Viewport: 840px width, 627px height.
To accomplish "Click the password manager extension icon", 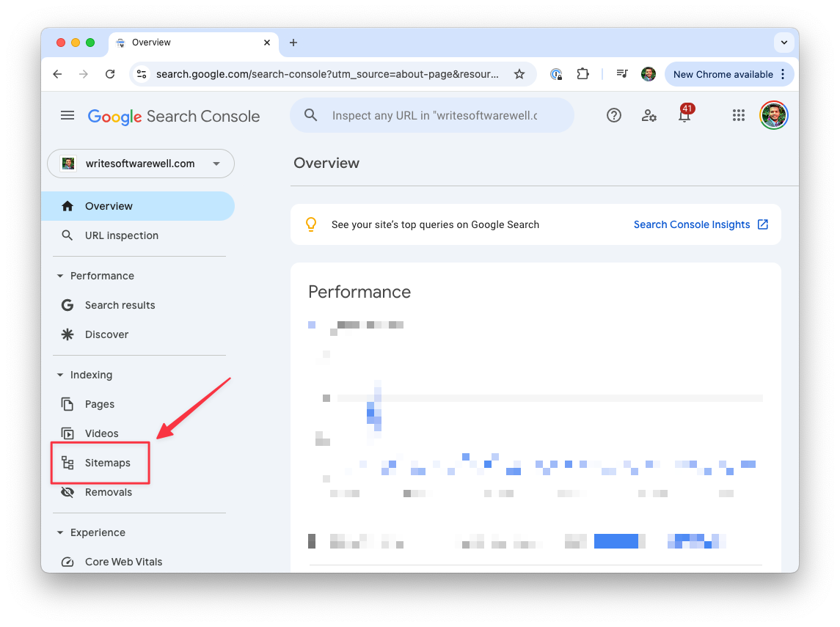I will [x=556, y=74].
